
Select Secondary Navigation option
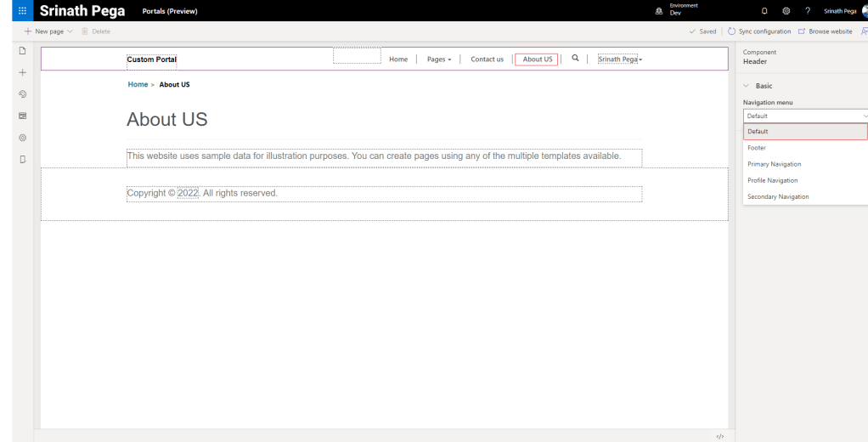[778, 196]
